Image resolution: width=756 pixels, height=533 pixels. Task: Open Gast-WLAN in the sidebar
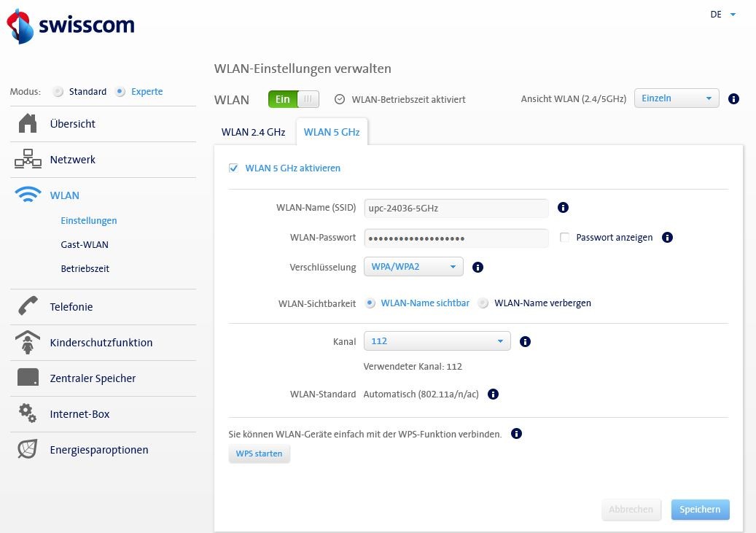[85, 245]
